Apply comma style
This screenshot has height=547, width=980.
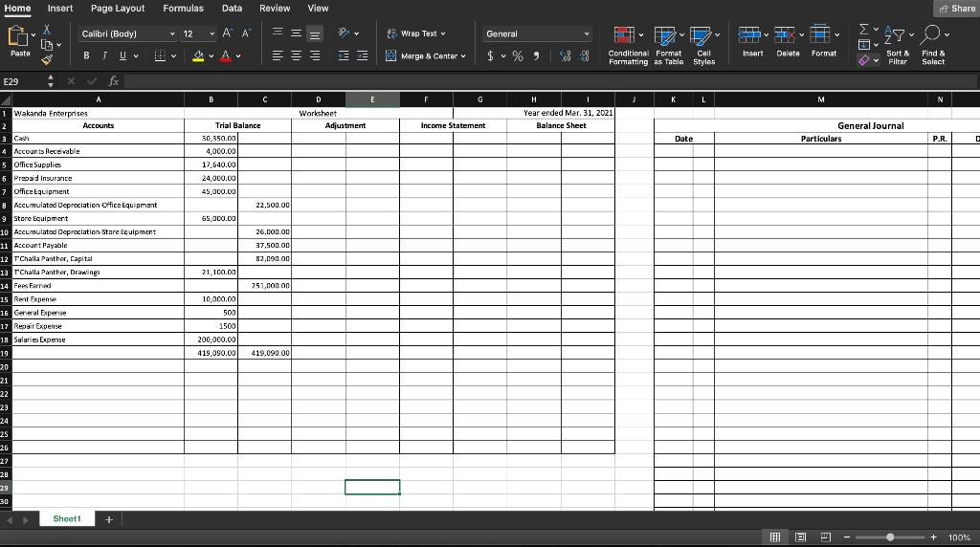pos(536,56)
